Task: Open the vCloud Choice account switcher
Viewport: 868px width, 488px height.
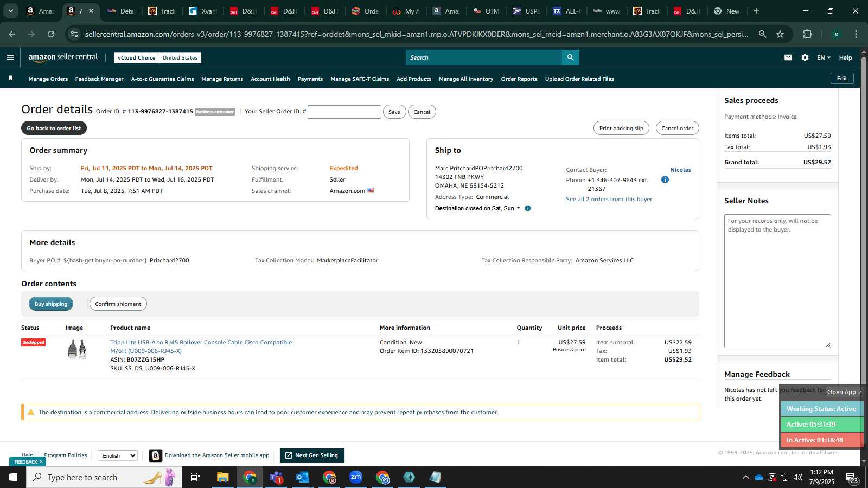Action: tap(157, 57)
